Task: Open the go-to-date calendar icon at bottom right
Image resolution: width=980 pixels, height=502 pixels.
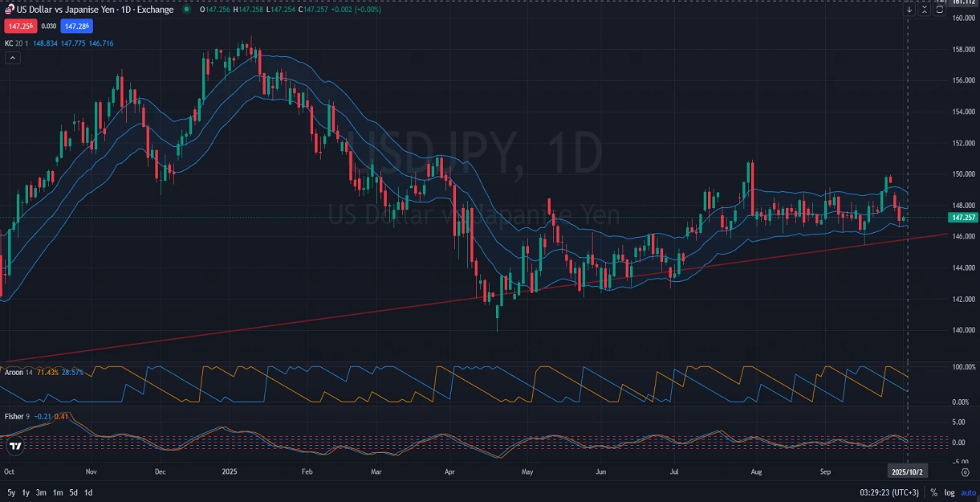Action: [x=965, y=472]
